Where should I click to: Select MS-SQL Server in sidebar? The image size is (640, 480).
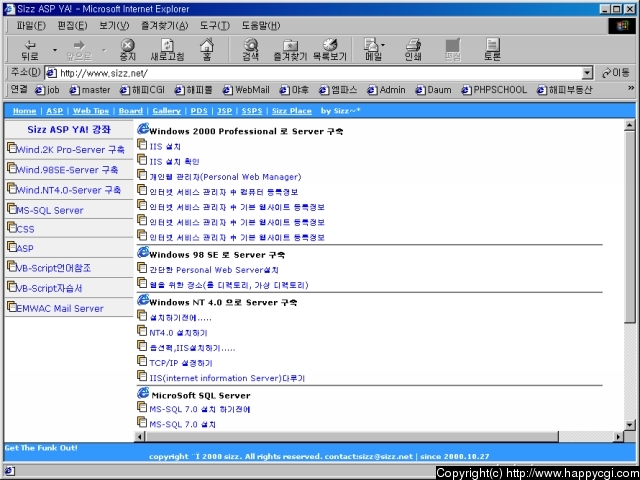tap(50, 211)
